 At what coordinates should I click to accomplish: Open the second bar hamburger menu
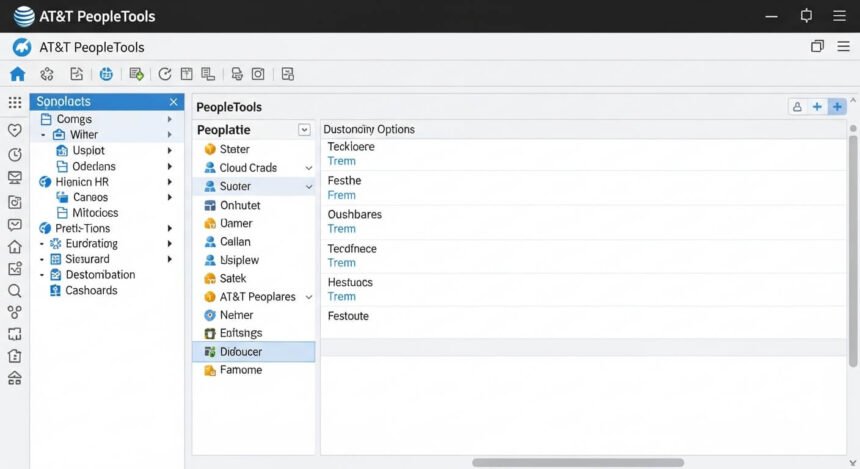[x=844, y=47]
